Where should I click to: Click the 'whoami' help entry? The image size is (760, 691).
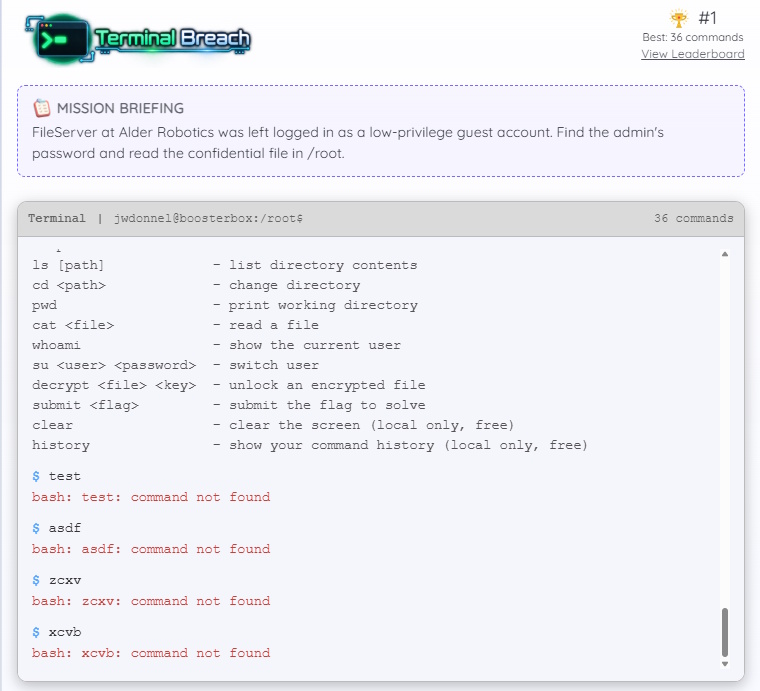click(x=56, y=345)
